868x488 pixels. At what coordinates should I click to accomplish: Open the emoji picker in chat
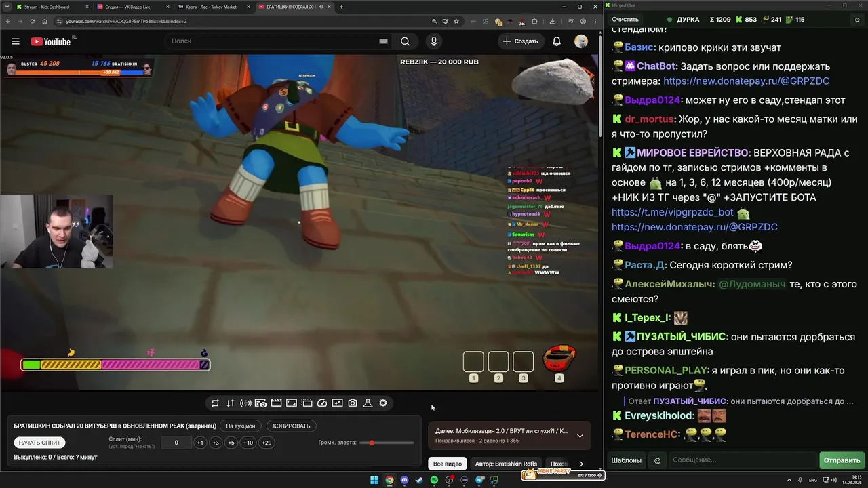pyautogui.click(x=657, y=460)
